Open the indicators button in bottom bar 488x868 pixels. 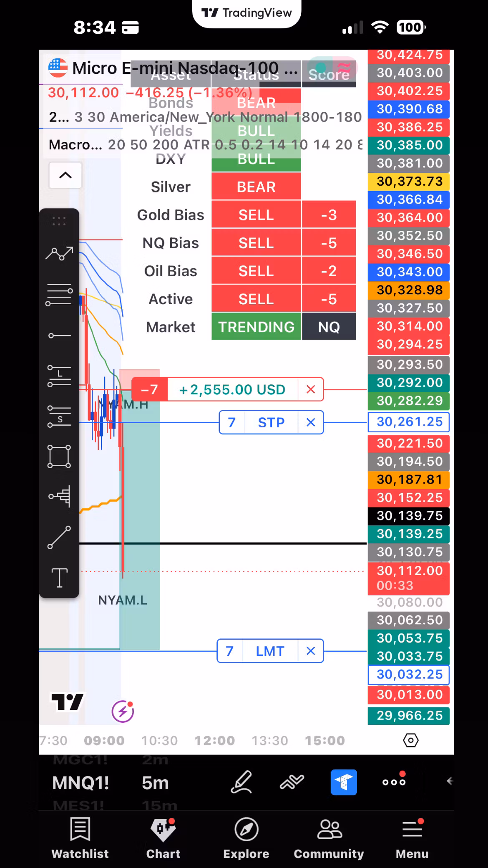292,782
